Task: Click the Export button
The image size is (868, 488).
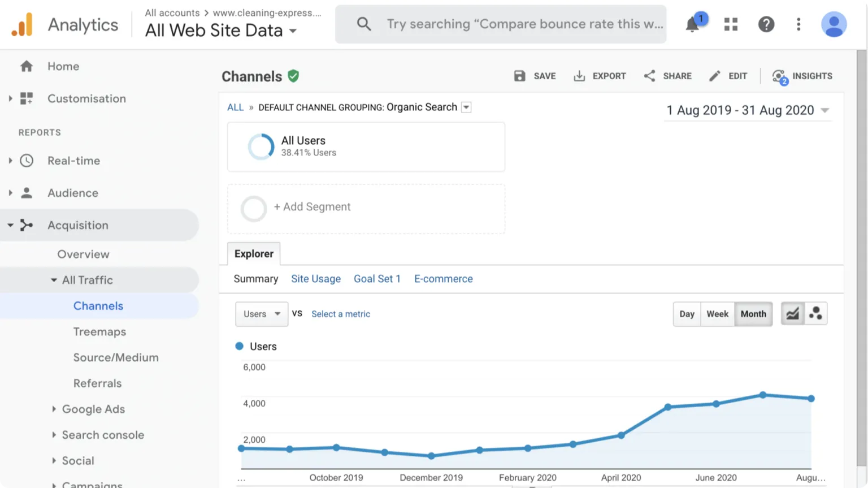Action: click(600, 76)
